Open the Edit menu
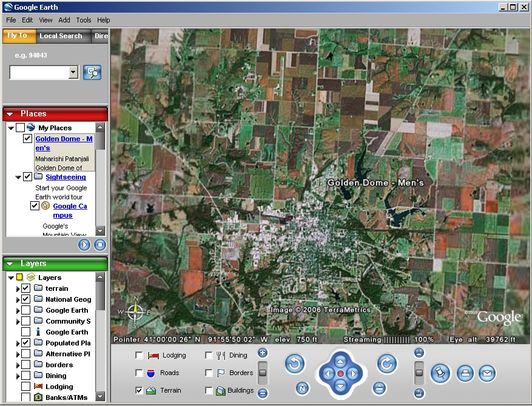532x406 pixels. [x=27, y=20]
